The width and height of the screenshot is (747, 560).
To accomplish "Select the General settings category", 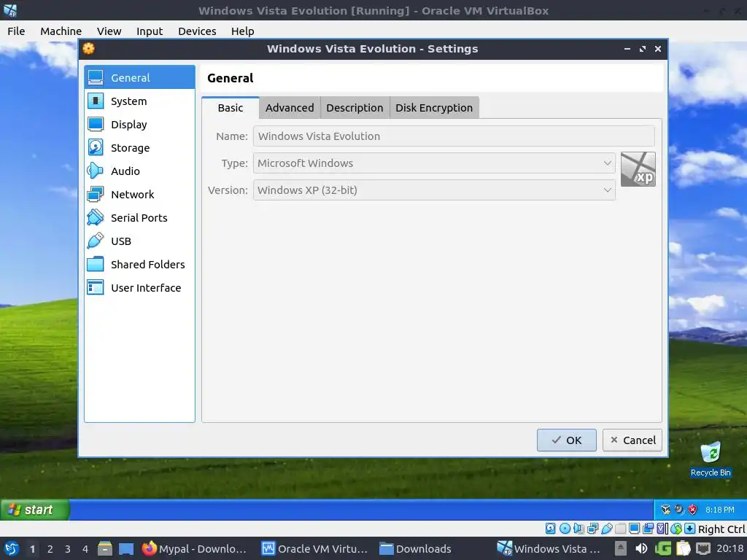I will [x=139, y=77].
